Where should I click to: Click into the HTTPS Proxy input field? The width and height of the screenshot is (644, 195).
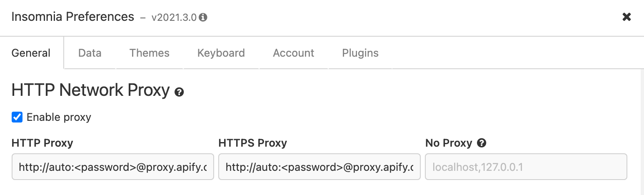(x=319, y=167)
